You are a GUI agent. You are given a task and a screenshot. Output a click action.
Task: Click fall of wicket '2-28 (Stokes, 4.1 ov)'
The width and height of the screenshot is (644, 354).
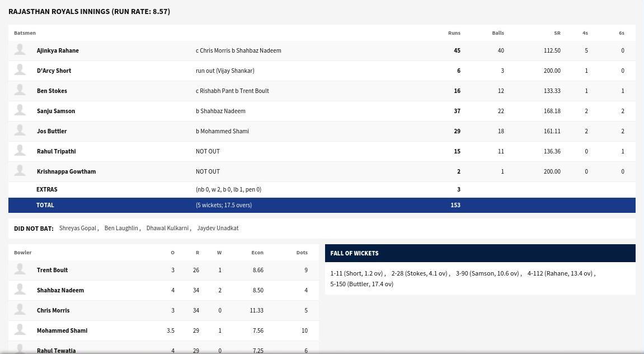click(419, 273)
